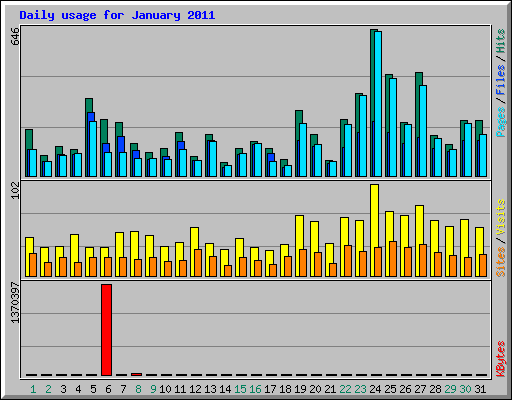The height and width of the screenshot is (400, 512).
Task: Click the day 27 axis label
Action: [x=420, y=389]
